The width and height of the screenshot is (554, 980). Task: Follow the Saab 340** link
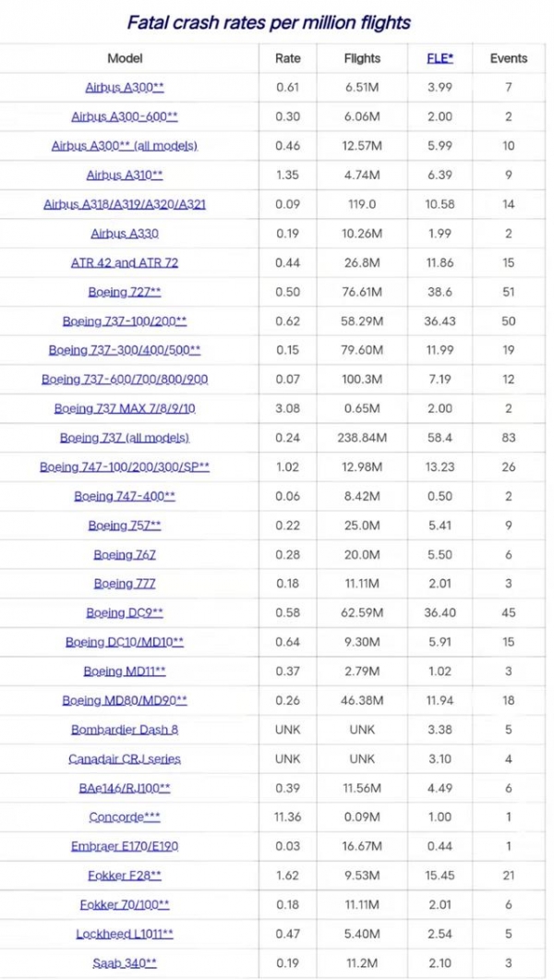(x=125, y=963)
